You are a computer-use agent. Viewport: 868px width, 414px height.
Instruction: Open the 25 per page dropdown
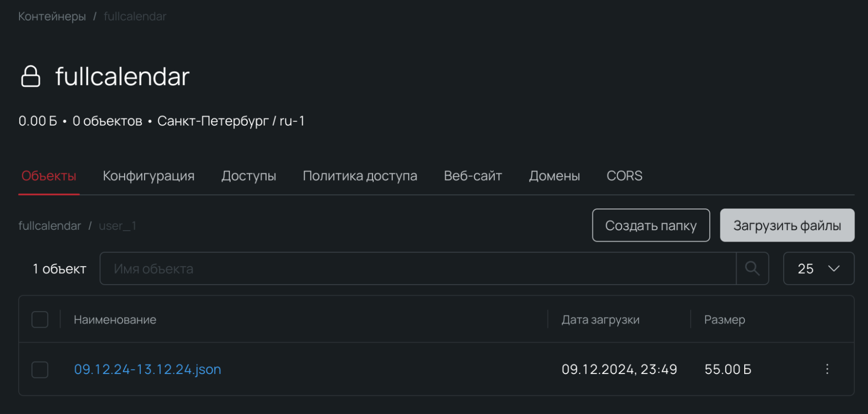(818, 268)
